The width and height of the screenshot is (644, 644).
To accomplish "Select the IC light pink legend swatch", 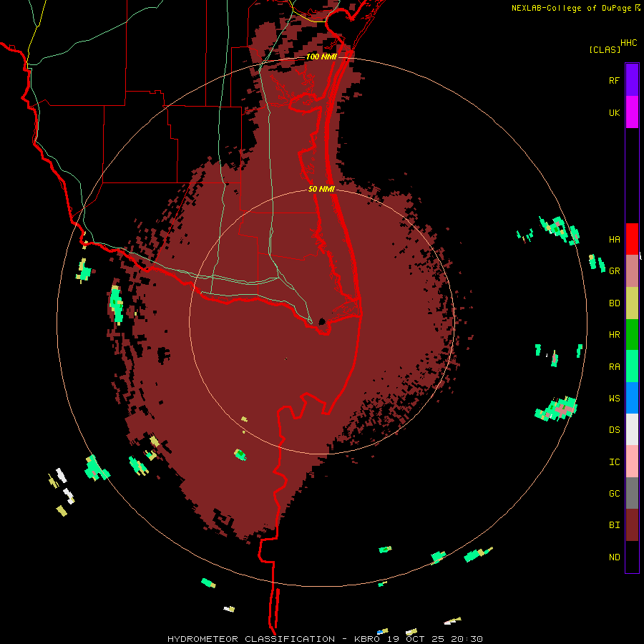I will [x=632, y=462].
